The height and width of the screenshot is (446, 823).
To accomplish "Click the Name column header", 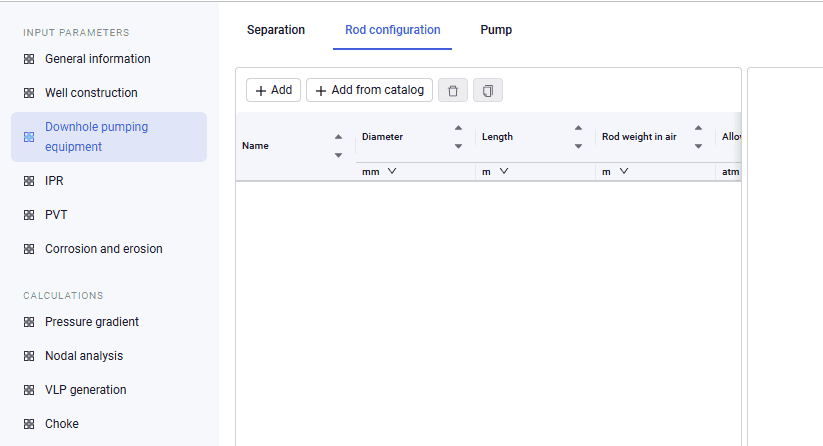I will 255,146.
